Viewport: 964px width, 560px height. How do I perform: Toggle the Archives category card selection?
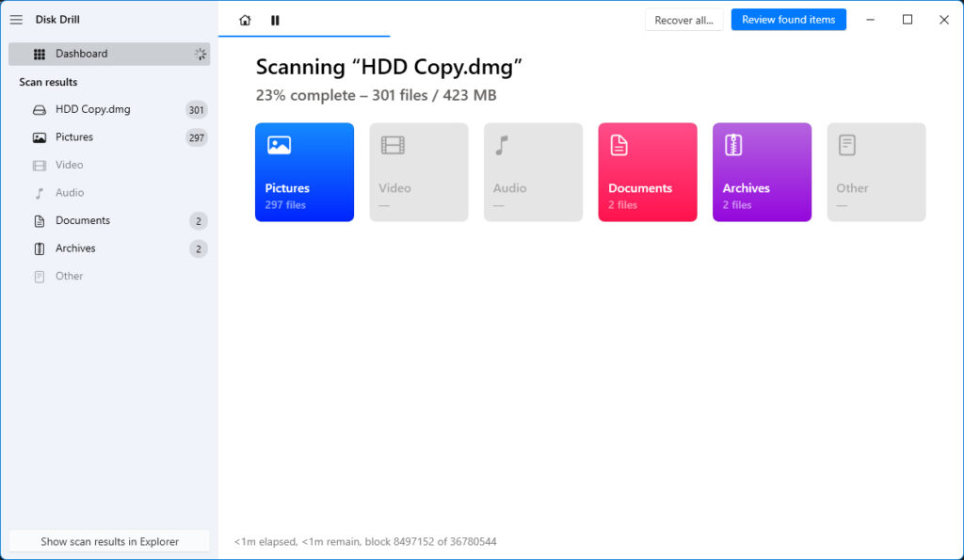762,171
